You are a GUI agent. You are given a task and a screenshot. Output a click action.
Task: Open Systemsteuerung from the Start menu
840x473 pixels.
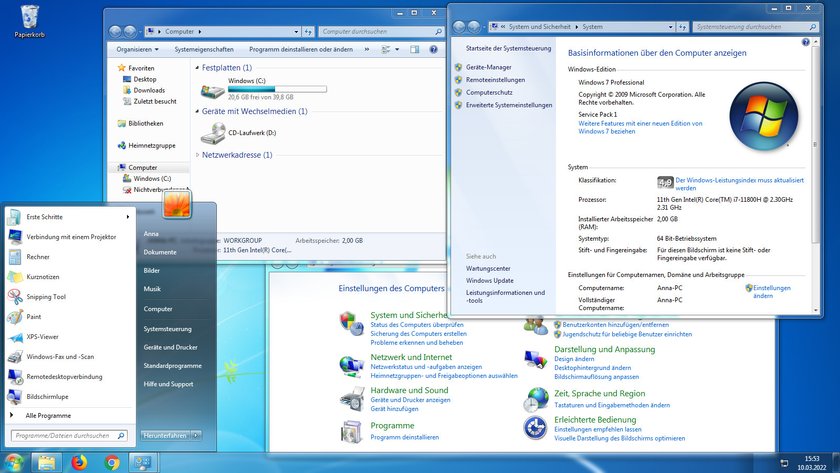(x=167, y=329)
